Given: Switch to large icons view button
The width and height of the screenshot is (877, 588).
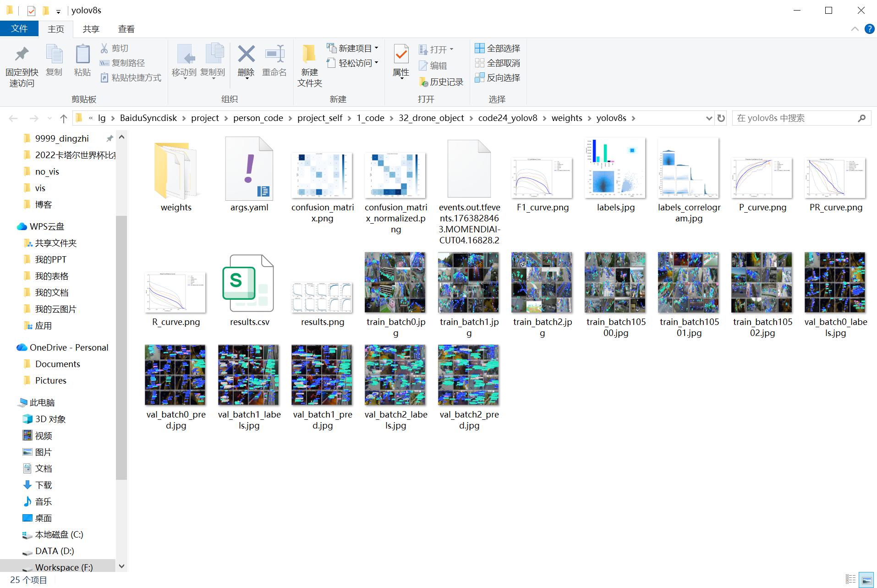Looking at the screenshot, I should [866, 580].
